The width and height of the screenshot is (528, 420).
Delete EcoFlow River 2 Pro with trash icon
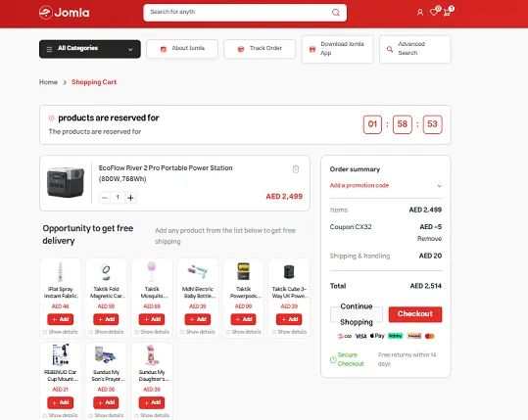pos(296,169)
